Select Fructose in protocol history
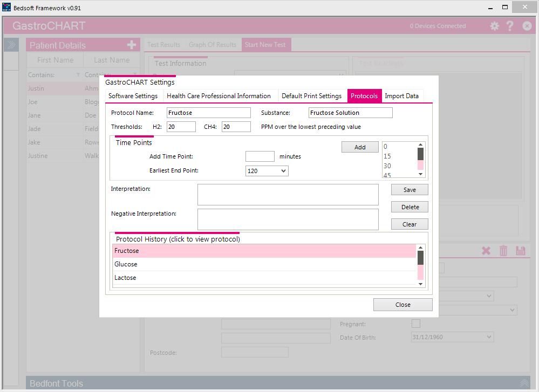The height and width of the screenshot is (392, 539). (x=264, y=251)
